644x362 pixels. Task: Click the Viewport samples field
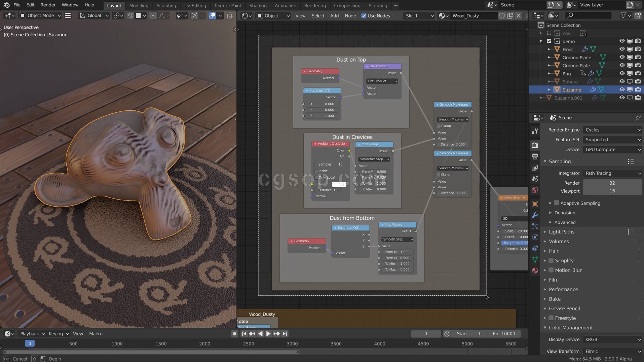pos(612,191)
